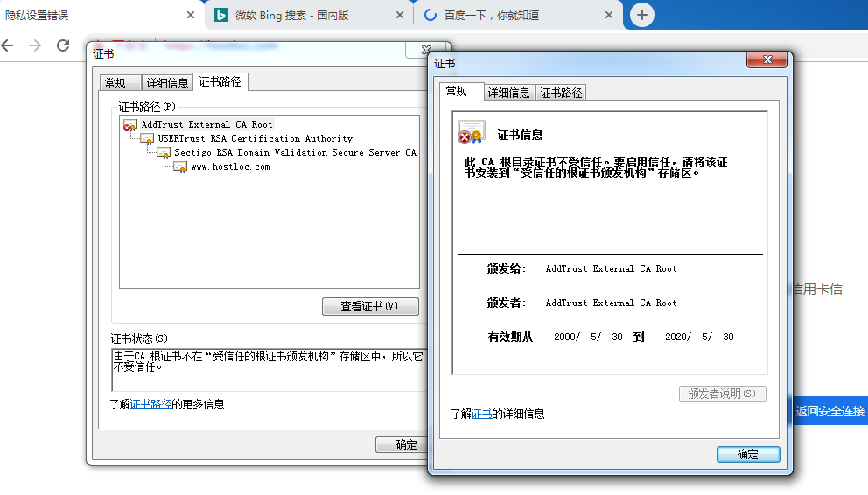Select www.hostloc.com certificate in path

click(x=230, y=166)
